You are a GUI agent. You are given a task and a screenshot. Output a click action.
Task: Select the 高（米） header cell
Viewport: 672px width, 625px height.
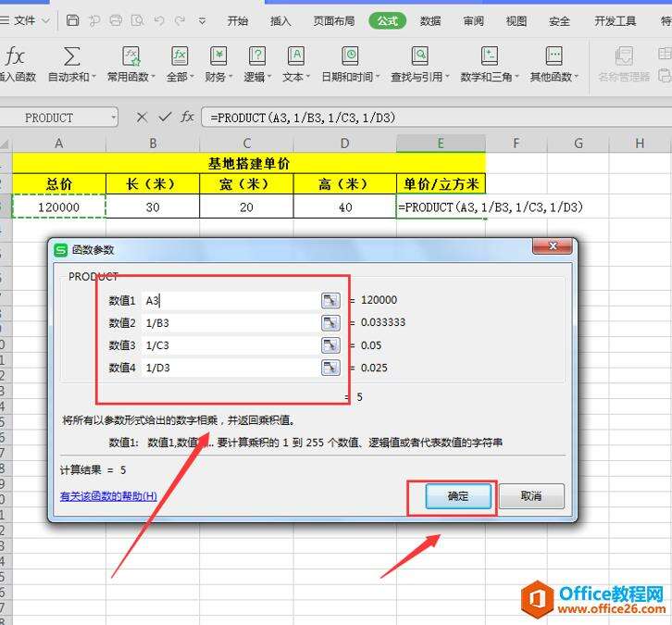[x=345, y=184]
